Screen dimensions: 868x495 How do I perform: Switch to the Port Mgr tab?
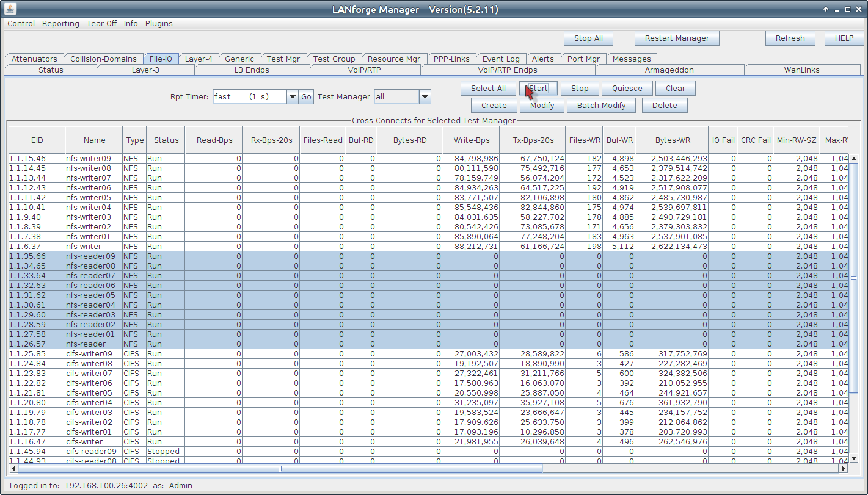coord(583,59)
